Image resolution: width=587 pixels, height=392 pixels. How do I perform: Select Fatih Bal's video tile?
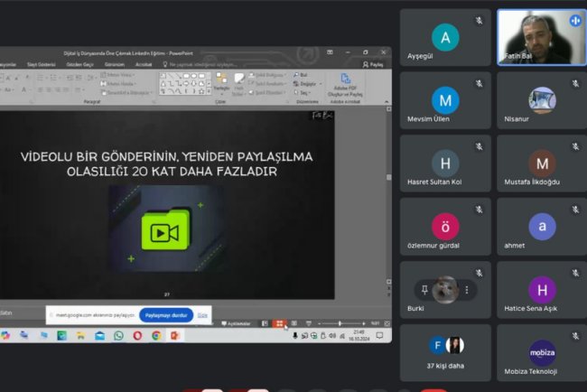point(541,38)
